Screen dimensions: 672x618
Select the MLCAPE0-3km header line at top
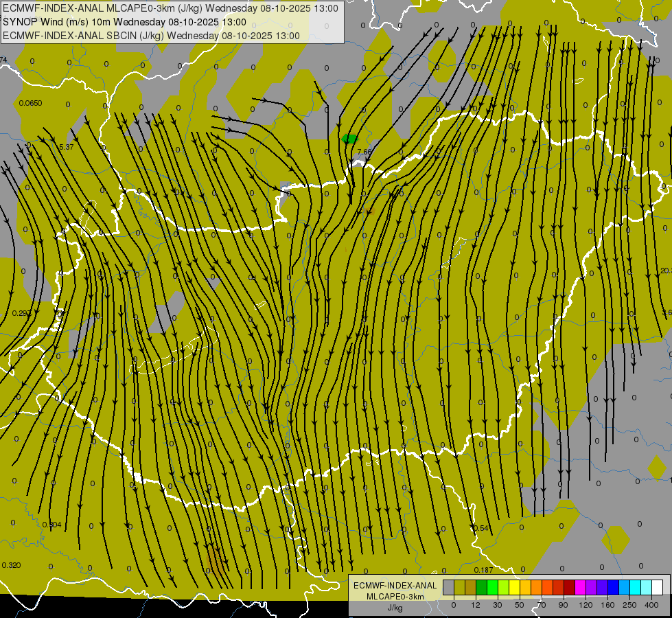point(170,8)
